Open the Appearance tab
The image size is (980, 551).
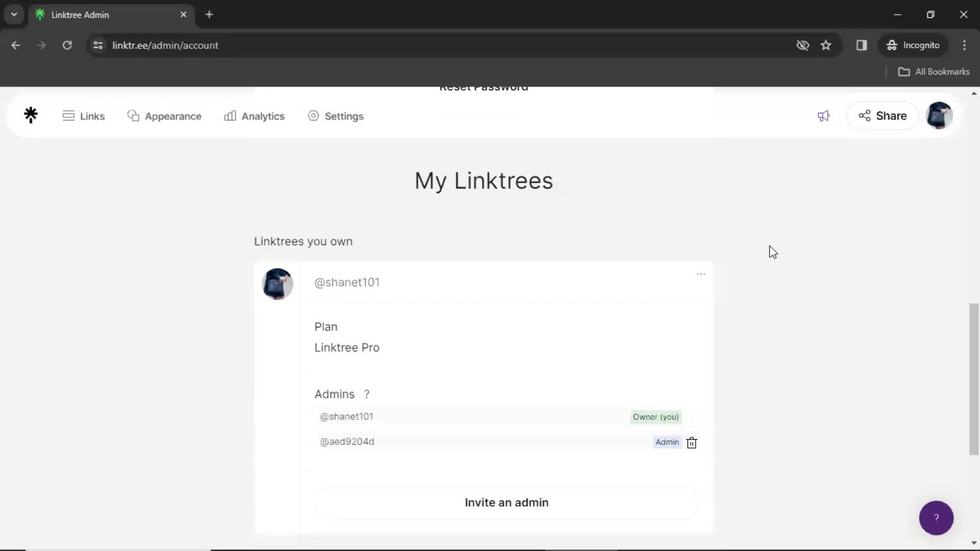(x=164, y=116)
